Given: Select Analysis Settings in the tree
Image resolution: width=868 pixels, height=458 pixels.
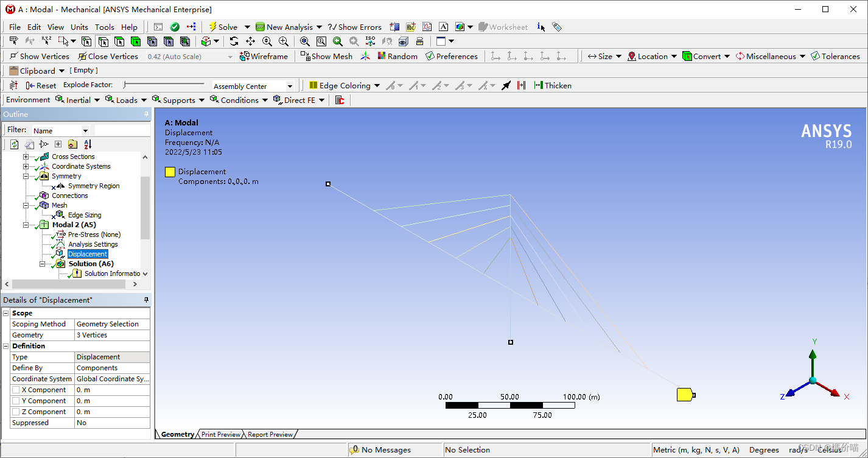Looking at the screenshot, I should 93,244.
